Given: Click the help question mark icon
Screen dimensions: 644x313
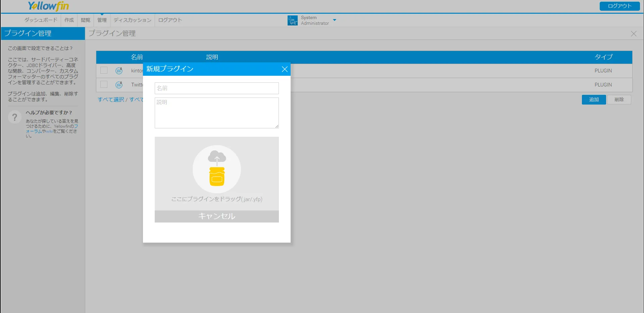Looking at the screenshot, I should pos(14,117).
